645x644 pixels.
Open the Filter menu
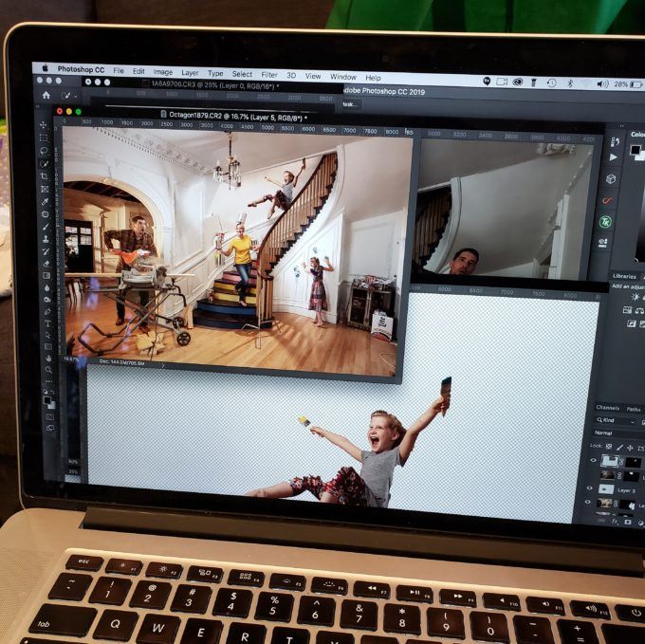(269, 75)
